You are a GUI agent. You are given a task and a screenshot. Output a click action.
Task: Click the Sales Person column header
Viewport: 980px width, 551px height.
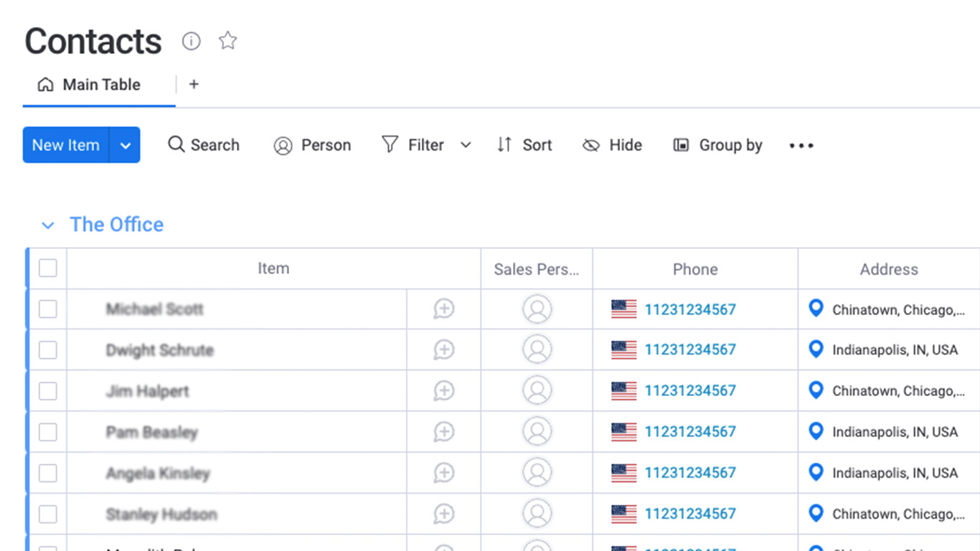pos(537,270)
